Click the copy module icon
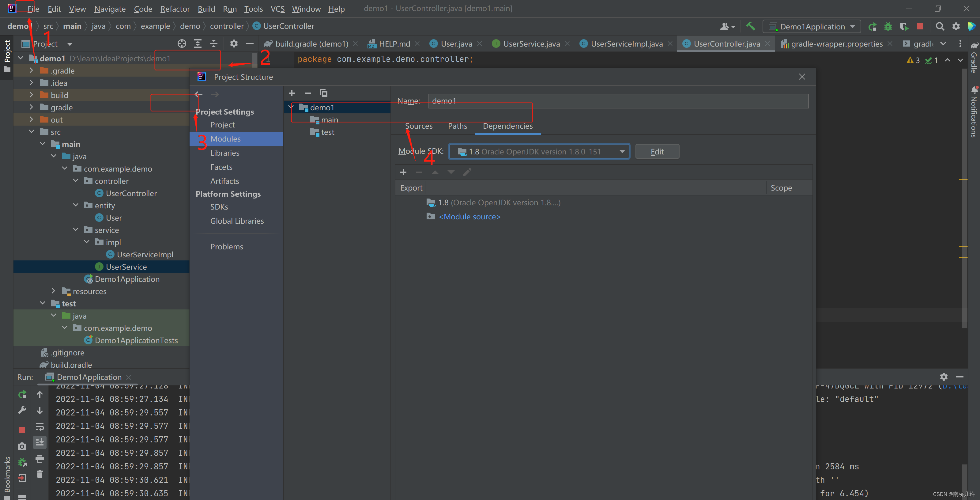980x500 pixels. pyautogui.click(x=323, y=93)
